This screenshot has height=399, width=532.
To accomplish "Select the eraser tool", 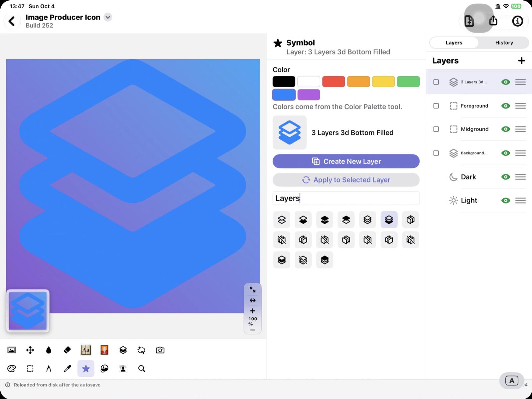I will (x=67, y=350).
